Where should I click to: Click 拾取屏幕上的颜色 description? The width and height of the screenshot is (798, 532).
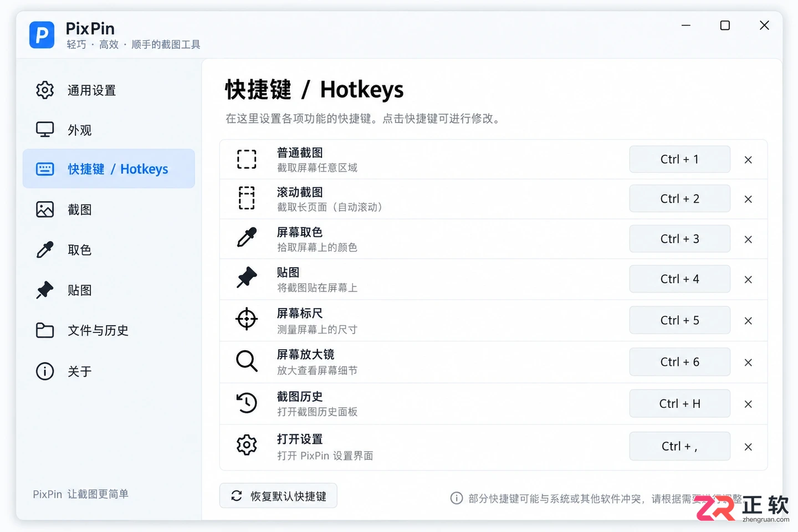coord(317,247)
